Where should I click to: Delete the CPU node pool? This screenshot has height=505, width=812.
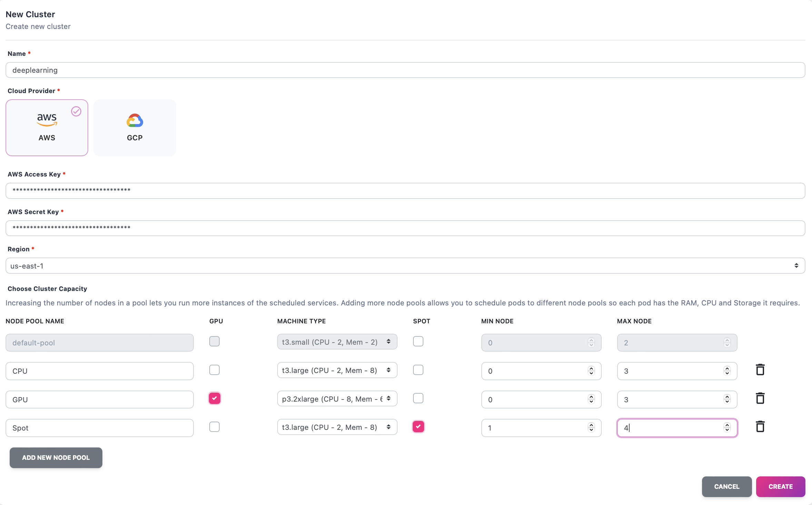point(760,370)
